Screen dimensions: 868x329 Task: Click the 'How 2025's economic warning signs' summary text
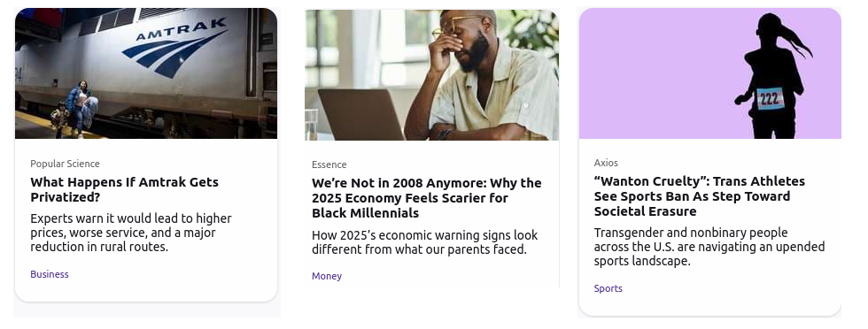(x=424, y=242)
